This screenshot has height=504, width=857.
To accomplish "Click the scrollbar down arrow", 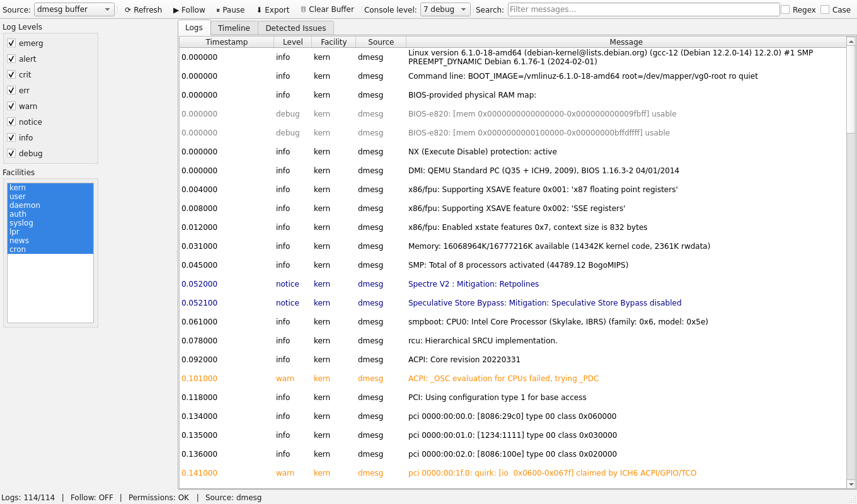I will [x=851, y=484].
